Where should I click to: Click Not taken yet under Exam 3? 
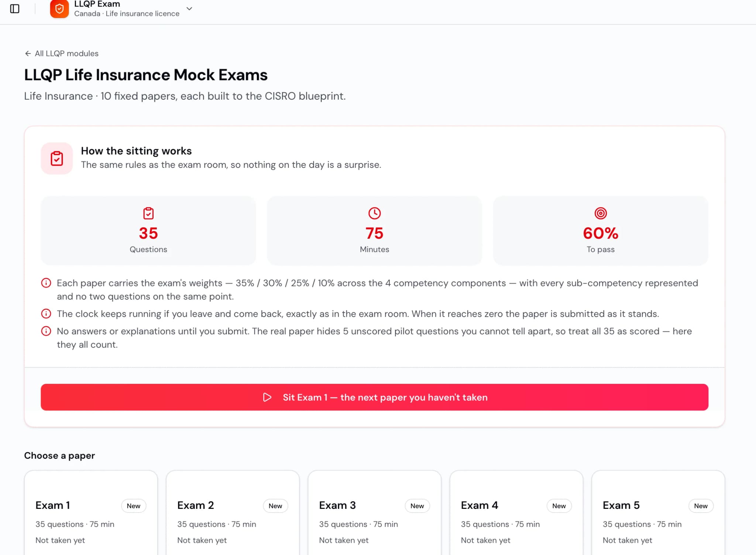344,540
